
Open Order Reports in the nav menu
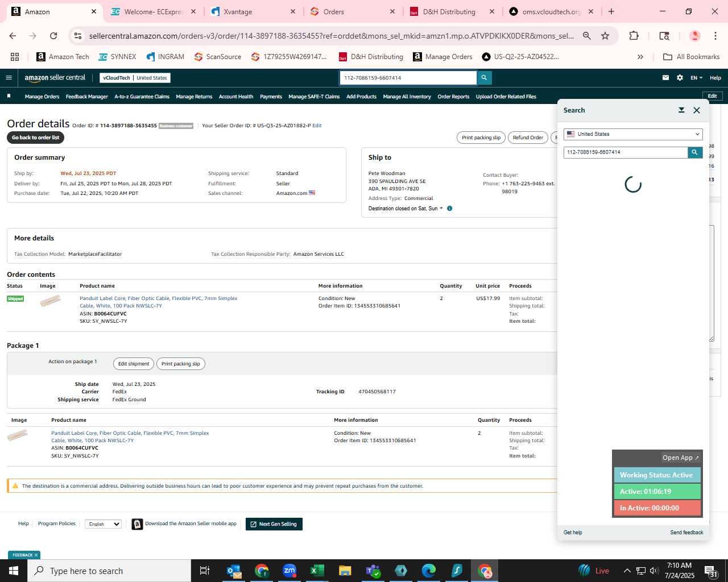[x=453, y=97]
